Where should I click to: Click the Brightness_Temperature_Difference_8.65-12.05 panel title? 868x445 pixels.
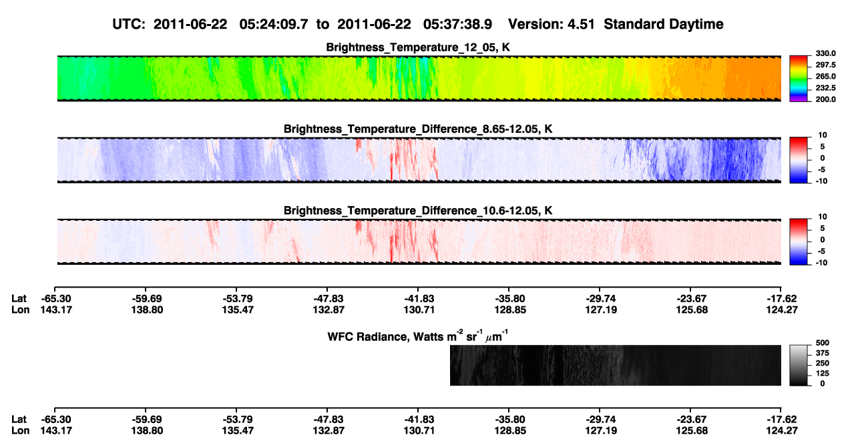419,129
